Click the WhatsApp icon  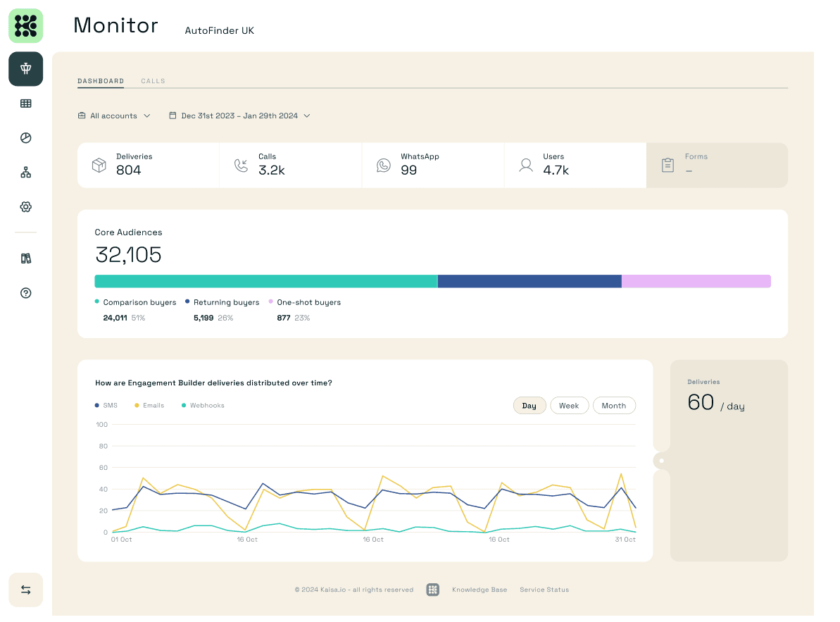point(384,165)
